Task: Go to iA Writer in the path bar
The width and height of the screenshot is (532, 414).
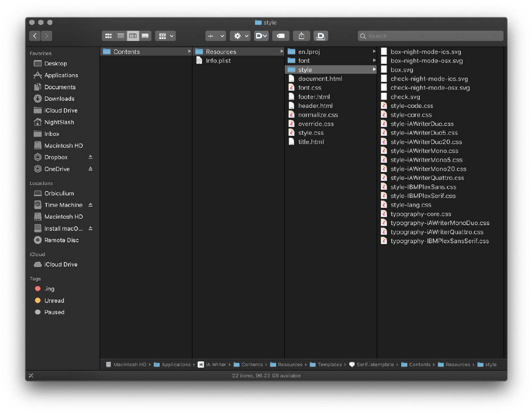Action: [x=215, y=365]
